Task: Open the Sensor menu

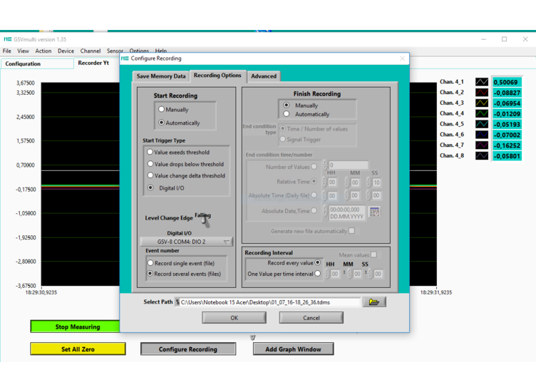Action: tap(115, 51)
